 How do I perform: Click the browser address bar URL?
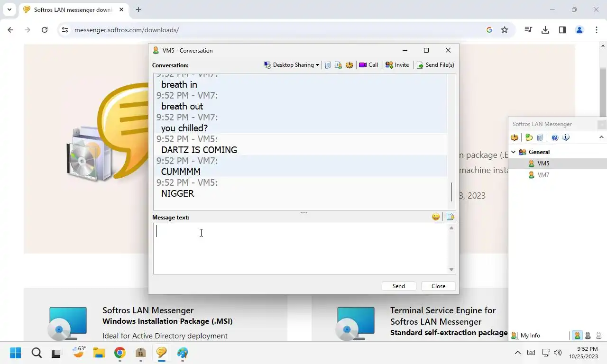pos(127,30)
